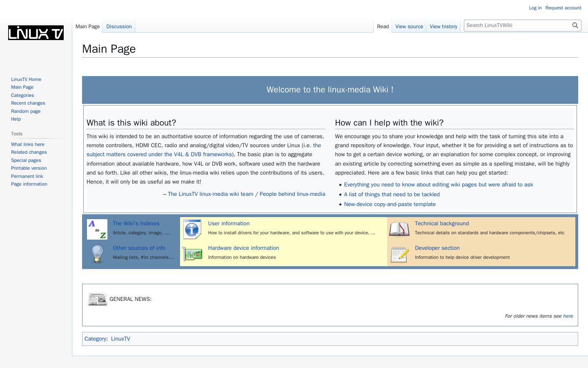Click the Request account link
588x368 pixels.
click(x=563, y=8)
